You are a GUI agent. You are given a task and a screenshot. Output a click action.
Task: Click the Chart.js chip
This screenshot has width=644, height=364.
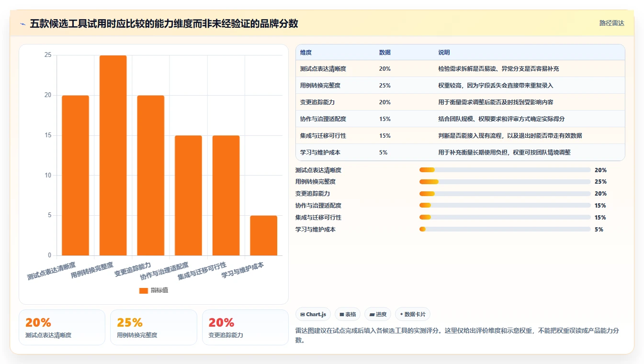click(x=313, y=314)
